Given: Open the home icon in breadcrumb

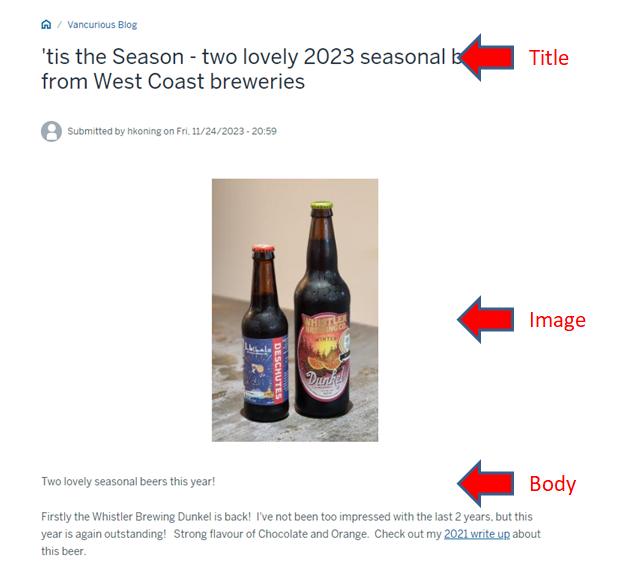Looking at the screenshot, I should coord(46,24).
